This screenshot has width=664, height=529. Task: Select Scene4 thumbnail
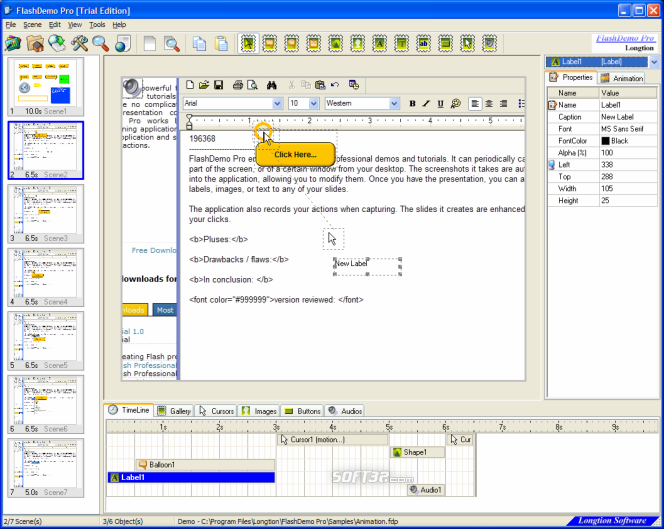point(46,277)
